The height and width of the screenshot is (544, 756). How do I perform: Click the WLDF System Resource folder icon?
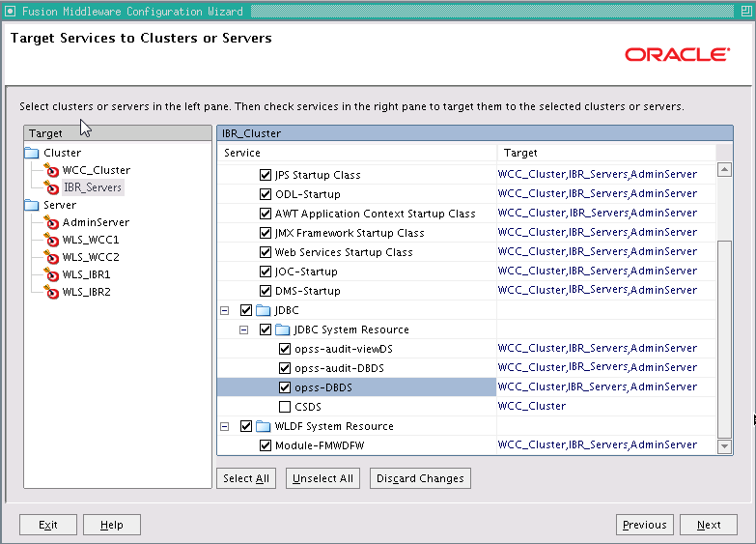coord(264,426)
